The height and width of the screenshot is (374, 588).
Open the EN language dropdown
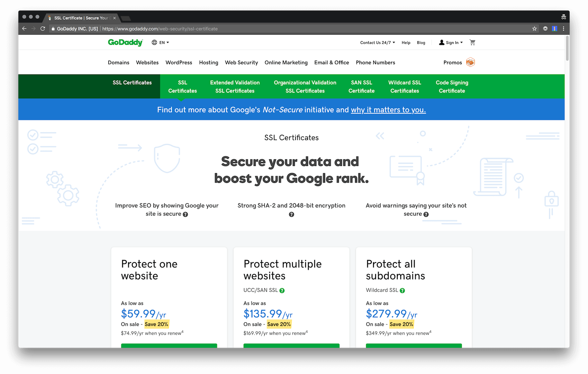[162, 42]
